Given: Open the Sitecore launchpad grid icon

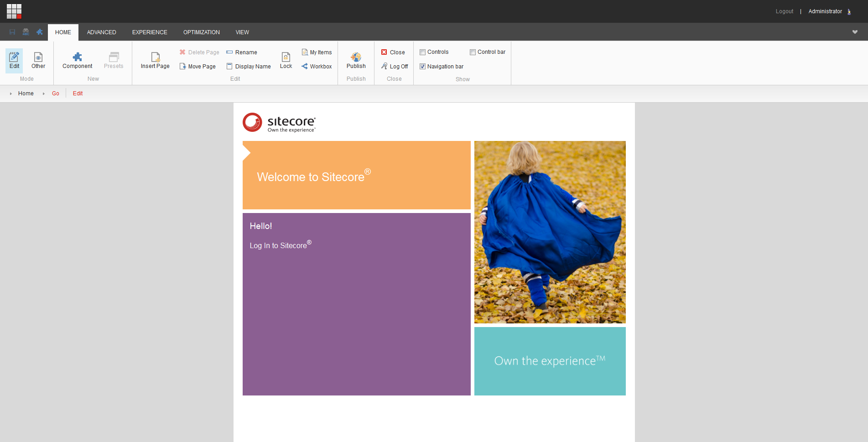Looking at the screenshot, I should tap(14, 11).
